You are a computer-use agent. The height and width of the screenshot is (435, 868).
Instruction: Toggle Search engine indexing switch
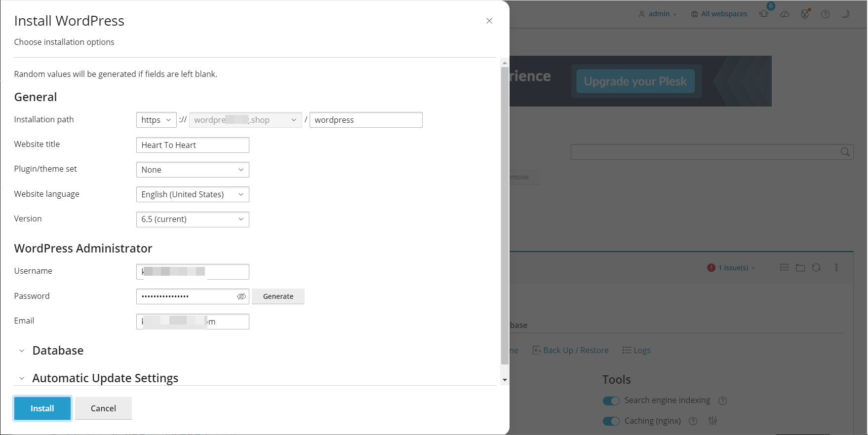click(x=611, y=400)
